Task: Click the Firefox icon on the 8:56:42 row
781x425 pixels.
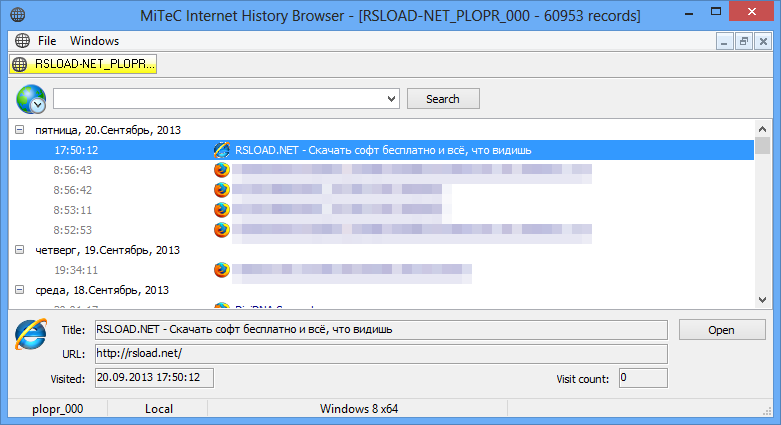Action: 222,190
